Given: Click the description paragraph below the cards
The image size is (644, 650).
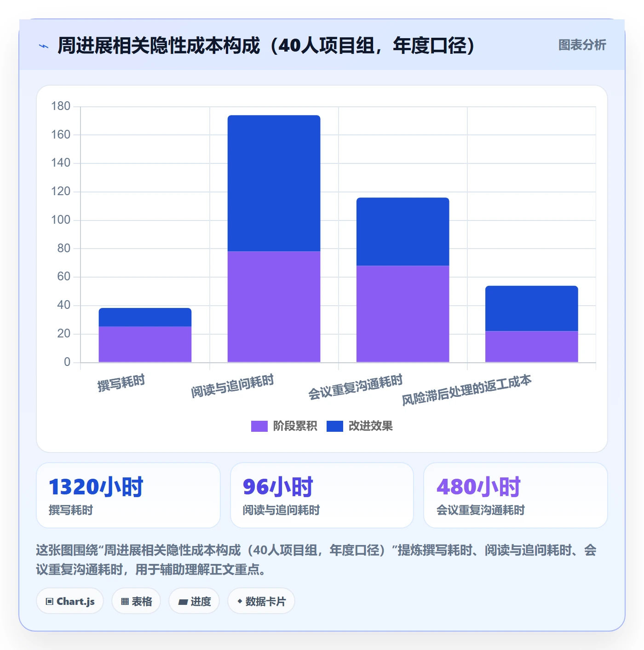Looking at the screenshot, I should click(x=316, y=560).
